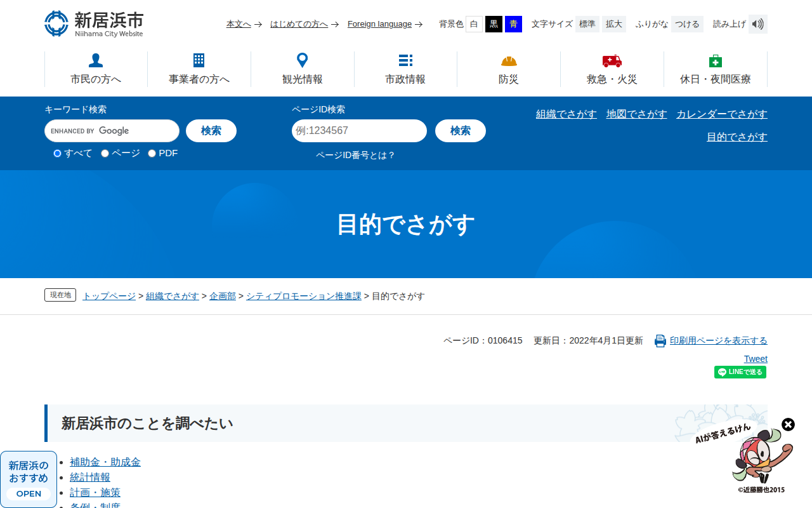Set background color to blue 青

click(513, 24)
